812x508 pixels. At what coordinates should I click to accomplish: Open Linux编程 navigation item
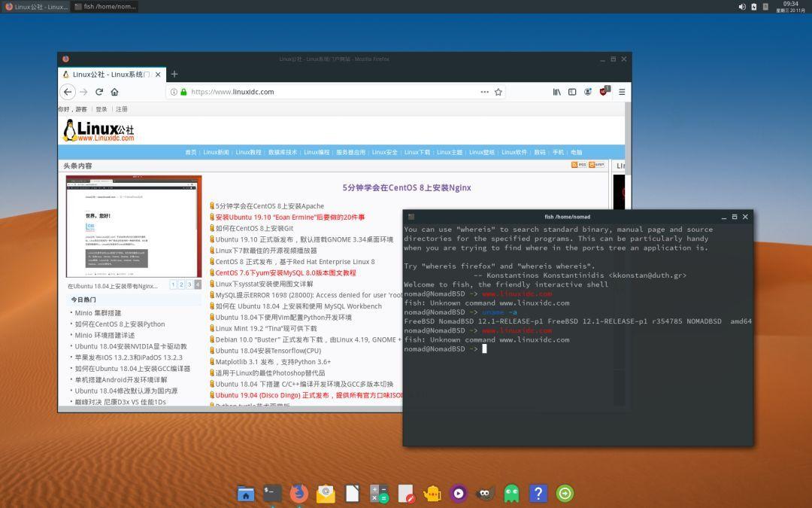click(317, 152)
